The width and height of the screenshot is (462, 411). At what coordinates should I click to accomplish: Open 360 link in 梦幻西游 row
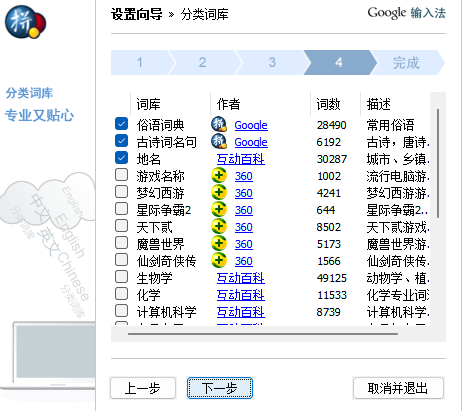coord(244,193)
